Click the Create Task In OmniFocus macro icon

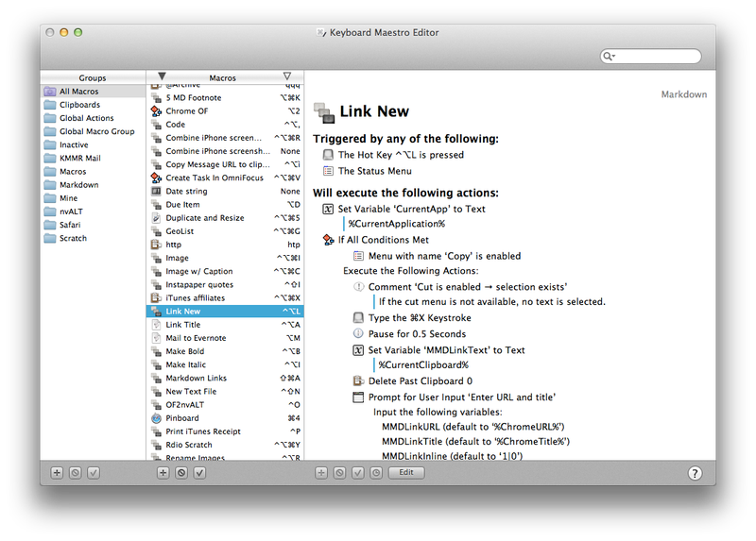click(x=156, y=178)
